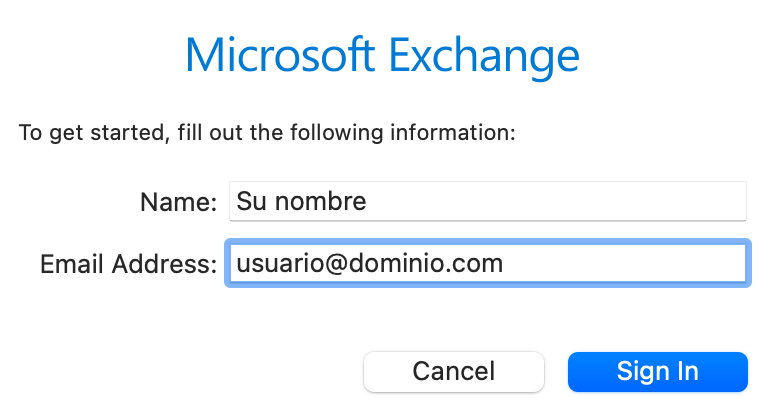
Task: Select the "Name:" field label
Action: pyautogui.click(x=178, y=202)
